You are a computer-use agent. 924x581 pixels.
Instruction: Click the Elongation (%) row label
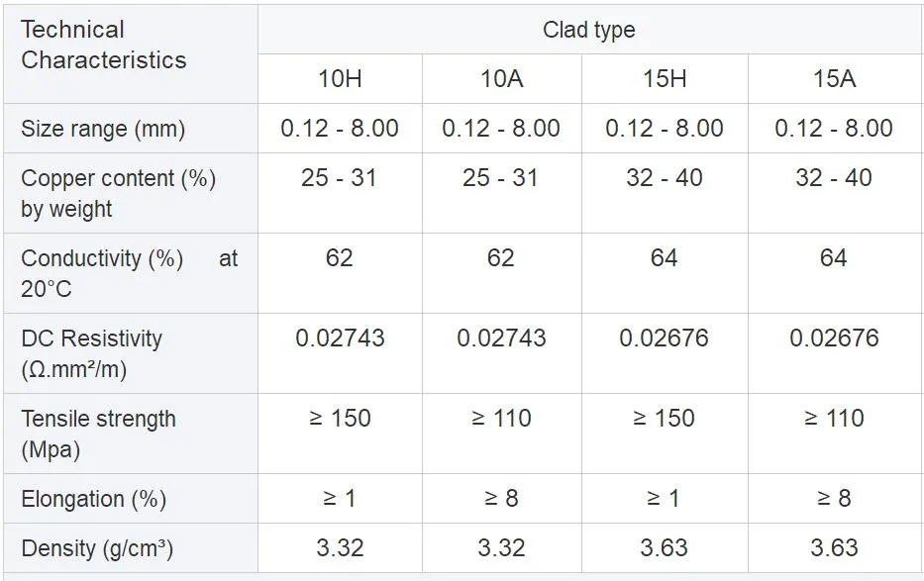tap(93, 499)
